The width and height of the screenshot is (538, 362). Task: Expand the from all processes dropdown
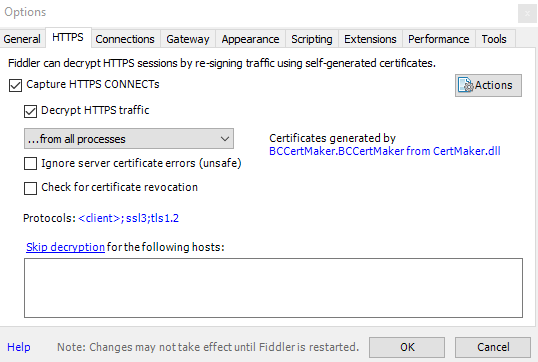tap(129, 139)
